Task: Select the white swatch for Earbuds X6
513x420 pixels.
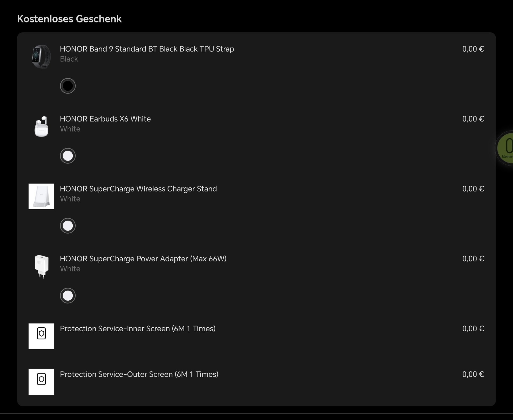Action: click(68, 156)
